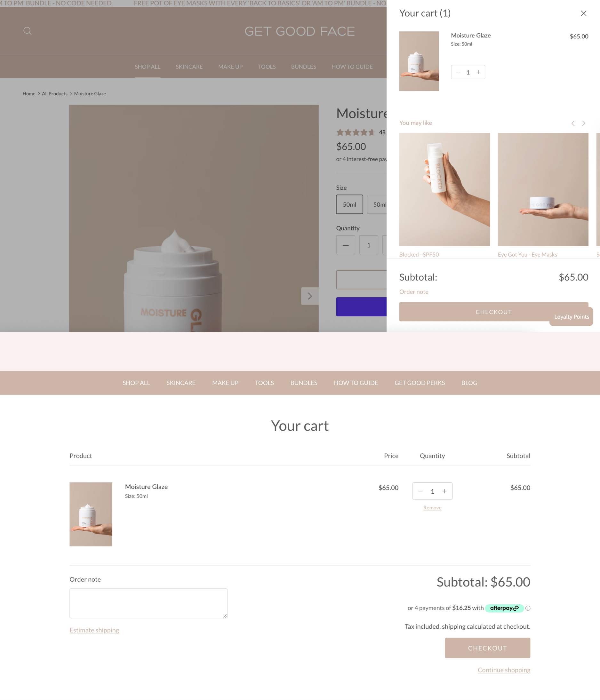Click cart page quantity value field

click(x=432, y=491)
